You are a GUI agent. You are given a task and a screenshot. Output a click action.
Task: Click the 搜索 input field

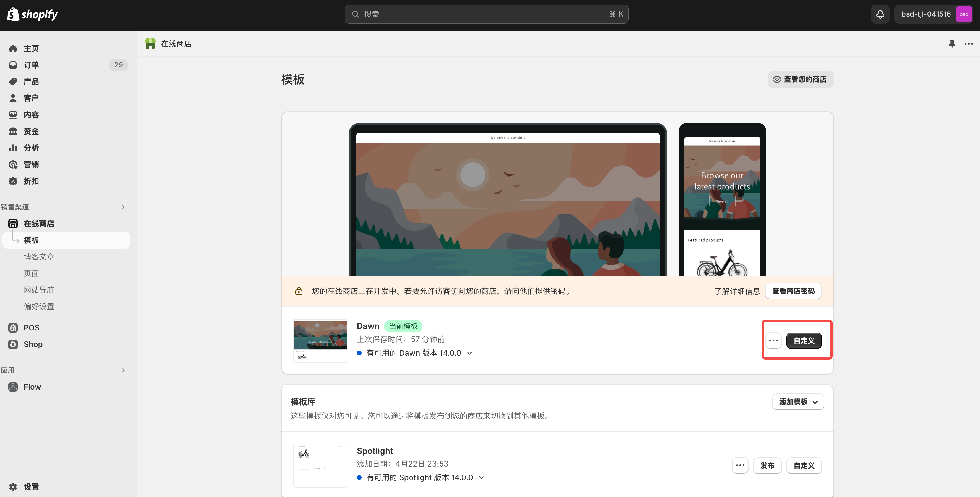(x=486, y=14)
